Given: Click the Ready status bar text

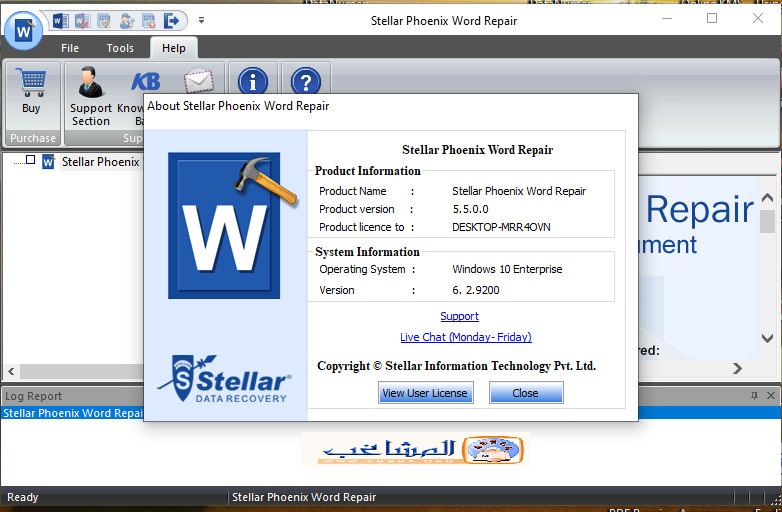Looking at the screenshot, I should [x=22, y=497].
